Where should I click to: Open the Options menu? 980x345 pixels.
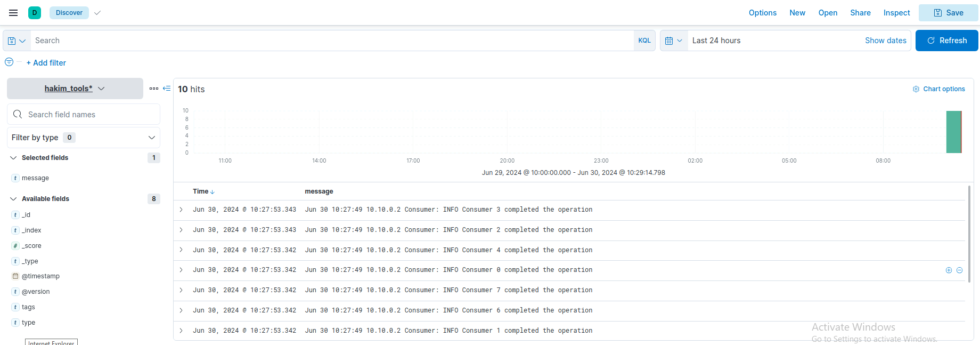pyautogui.click(x=763, y=13)
